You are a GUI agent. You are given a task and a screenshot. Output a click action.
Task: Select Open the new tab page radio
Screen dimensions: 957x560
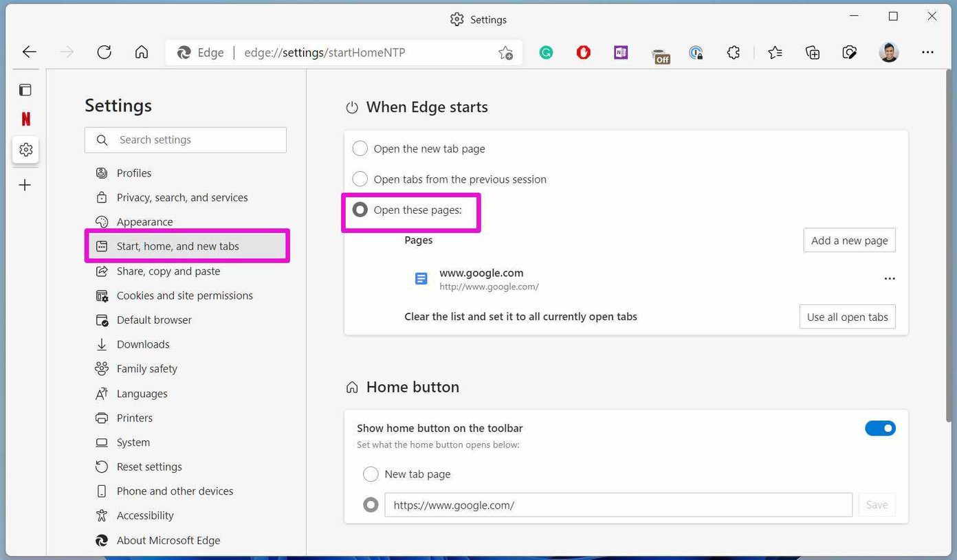(x=360, y=148)
